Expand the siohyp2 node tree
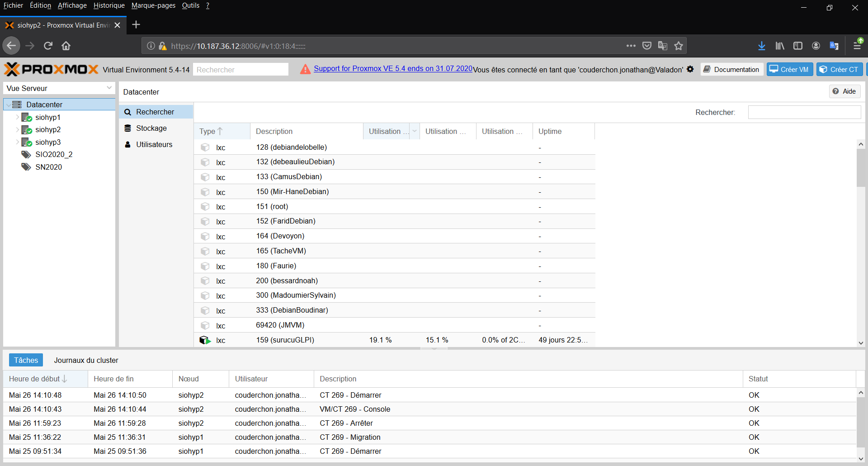 17,129
